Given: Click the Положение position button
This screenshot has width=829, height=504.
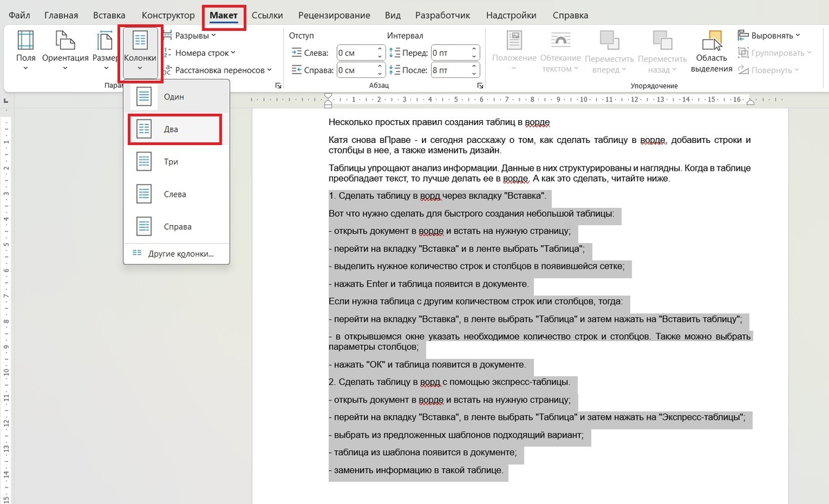Looking at the screenshot, I should [x=515, y=51].
